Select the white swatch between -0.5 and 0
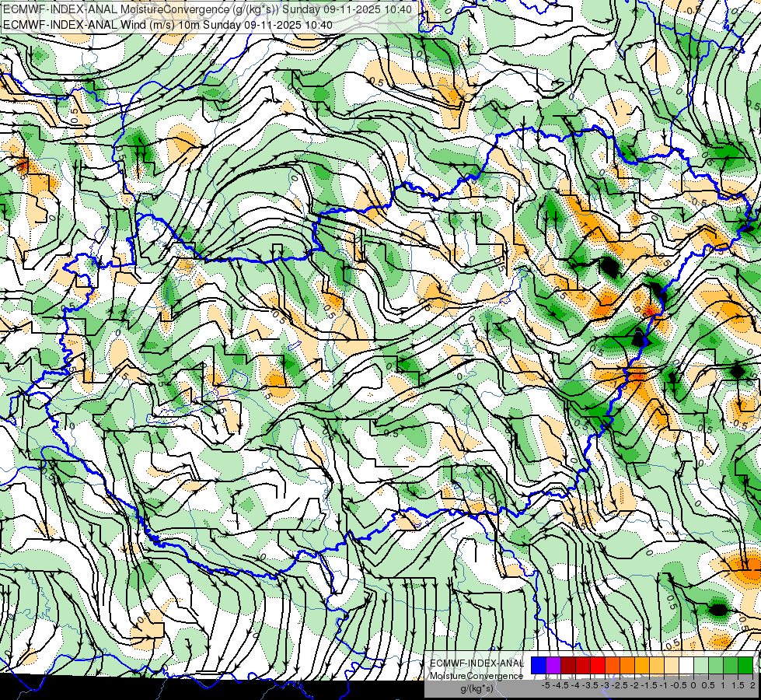This screenshot has width=761, height=700. (x=686, y=666)
